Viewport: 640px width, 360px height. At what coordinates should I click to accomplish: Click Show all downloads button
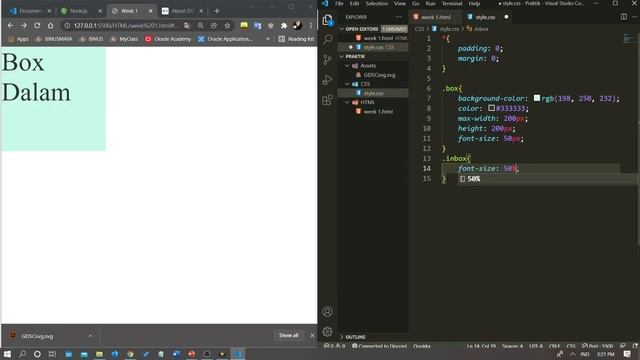(x=289, y=336)
